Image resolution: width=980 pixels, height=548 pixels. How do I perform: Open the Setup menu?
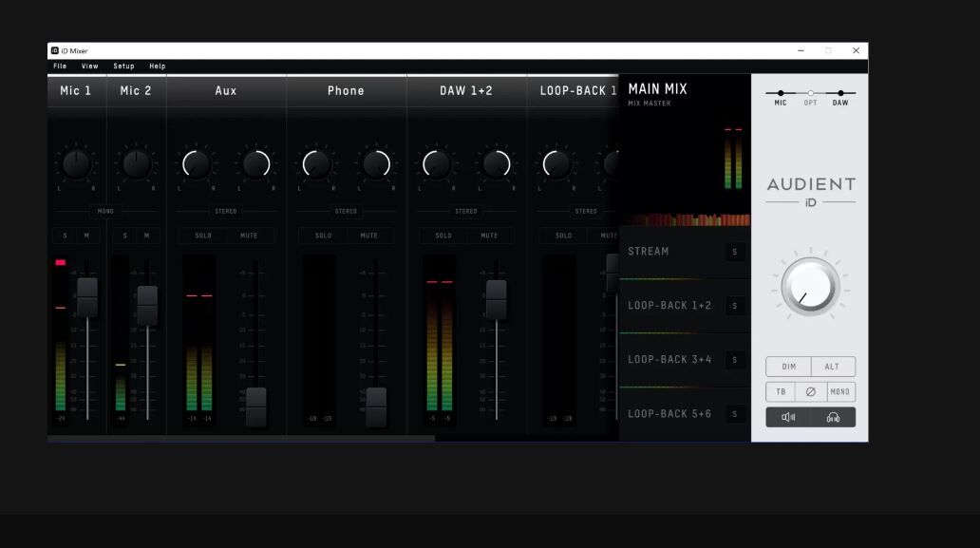(123, 66)
